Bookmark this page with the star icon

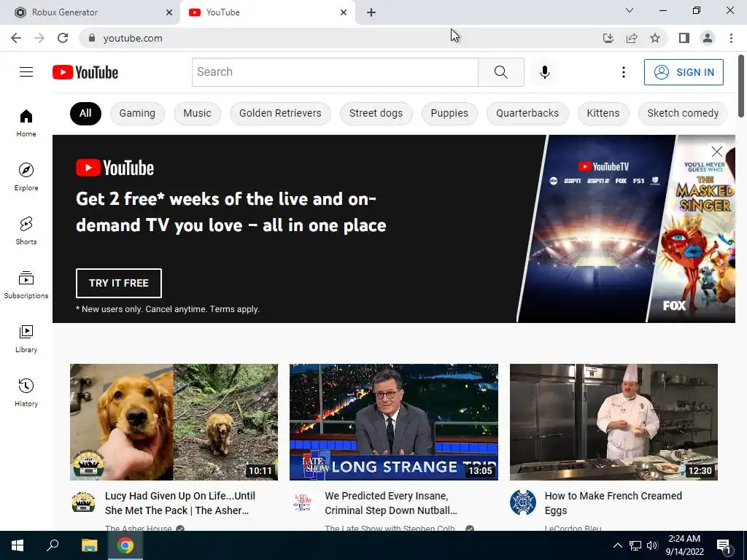tap(655, 38)
